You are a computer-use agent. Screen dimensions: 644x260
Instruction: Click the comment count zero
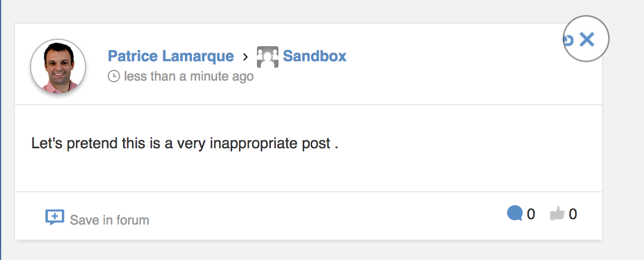tap(531, 214)
